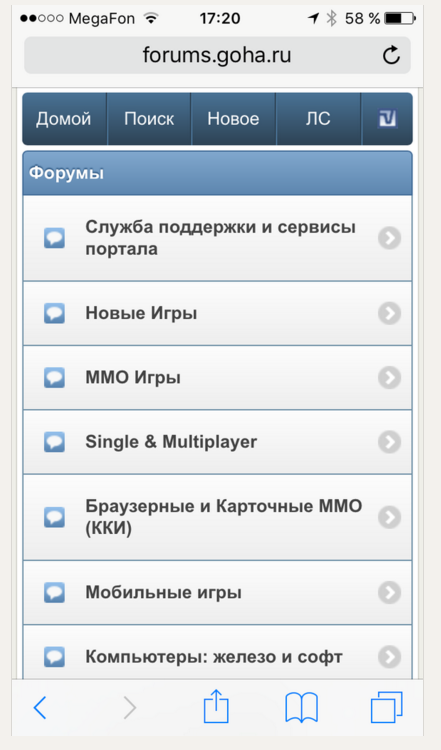The image size is (441, 750).
Task: Tap the Safari share icon
Action: click(x=216, y=706)
